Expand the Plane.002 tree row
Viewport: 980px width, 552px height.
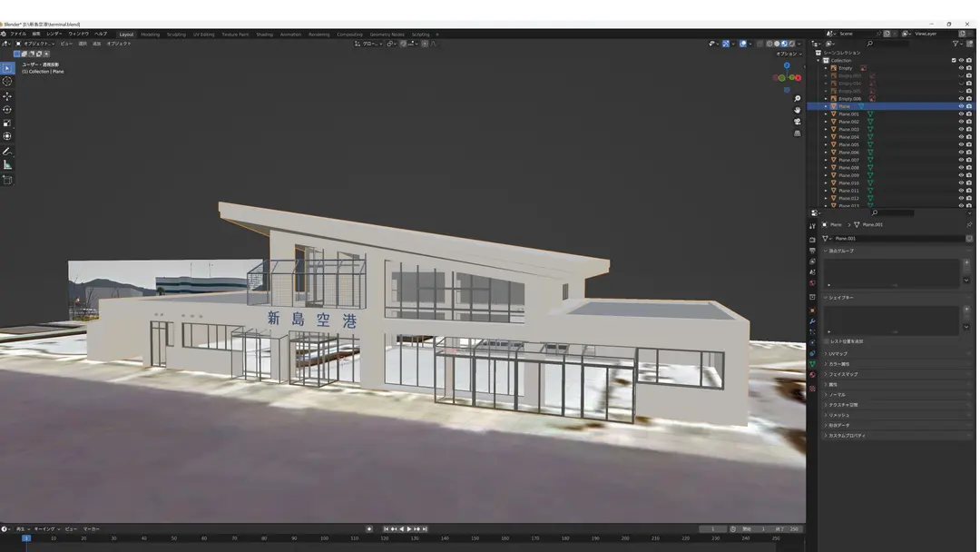click(826, 122)
